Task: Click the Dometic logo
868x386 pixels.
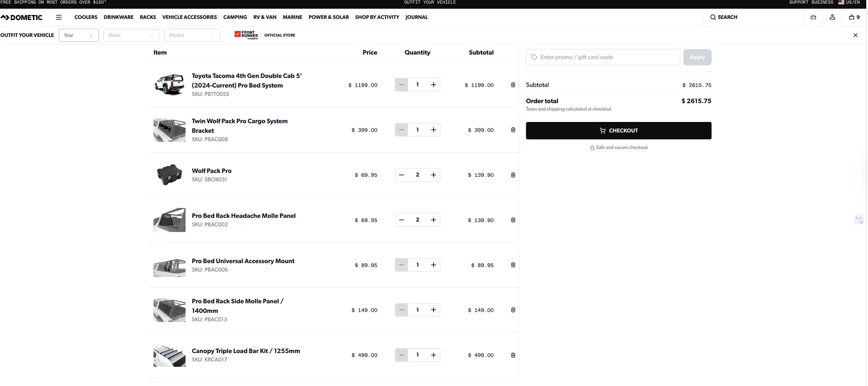Action: pyautogui.click(x=21, y=17)
